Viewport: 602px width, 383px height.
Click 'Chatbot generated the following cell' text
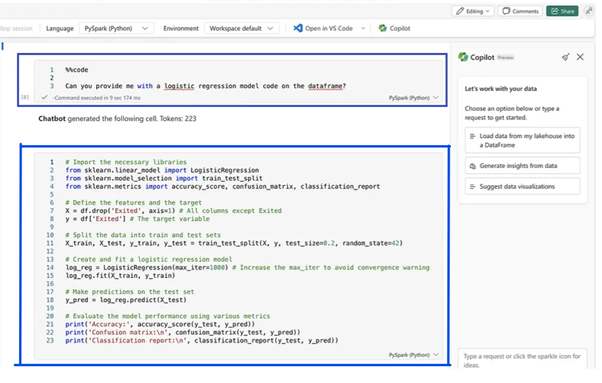117,119
